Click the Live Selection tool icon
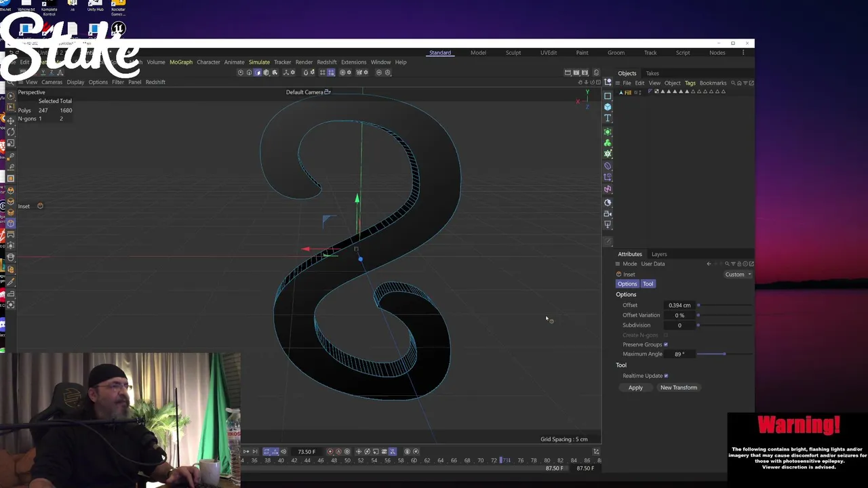The image size is (868, 488). coord(10,96)
